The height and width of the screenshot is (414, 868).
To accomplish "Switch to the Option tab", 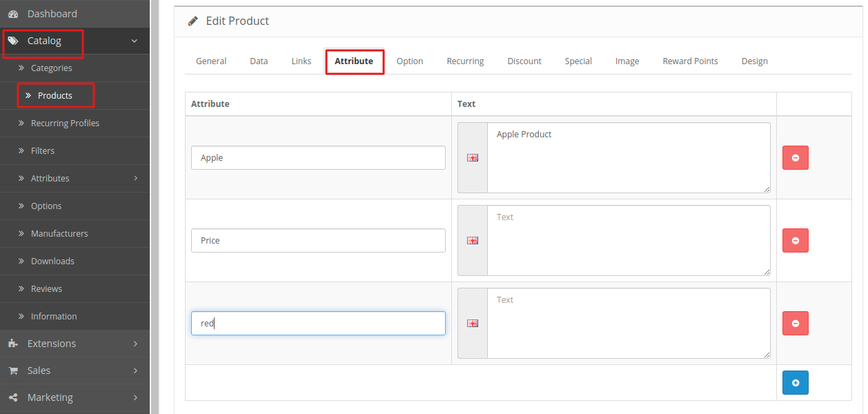I will (409, 61).
